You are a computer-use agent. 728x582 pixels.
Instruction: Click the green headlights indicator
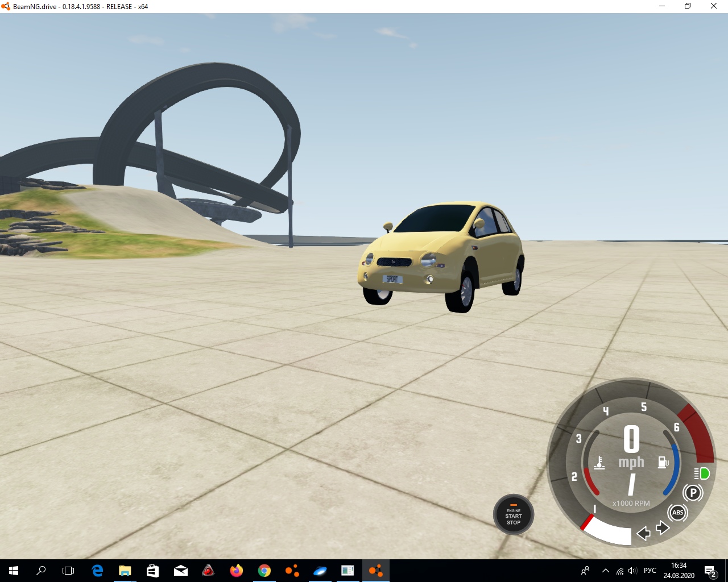click(x=702, y=473)
